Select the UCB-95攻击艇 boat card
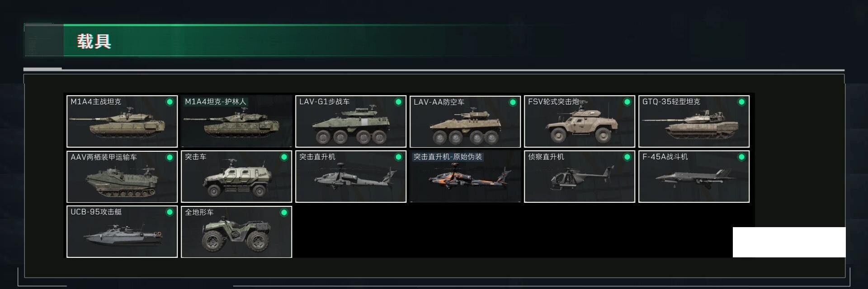The image size is (868, 289). tap(122, 232)
